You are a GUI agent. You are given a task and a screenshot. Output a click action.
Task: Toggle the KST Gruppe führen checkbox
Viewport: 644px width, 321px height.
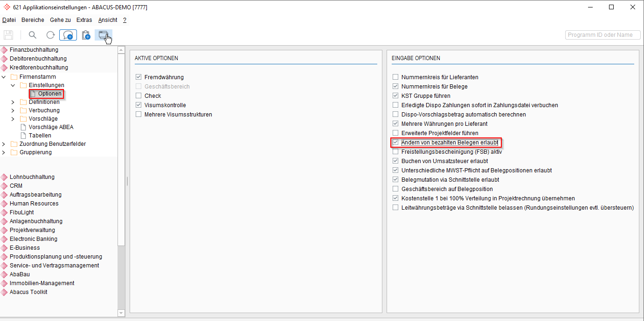[x=395, y=96]
